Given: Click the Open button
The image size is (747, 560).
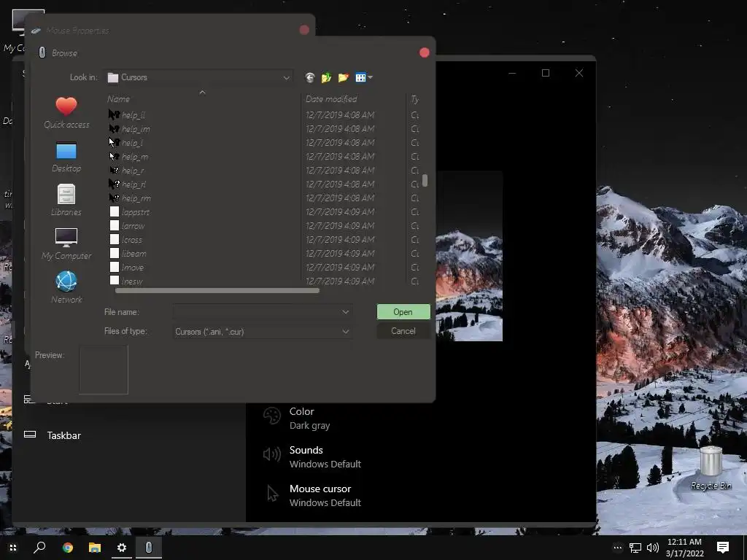Looking at the screenshot, I should pyautogui.click(x=403, y=312).
